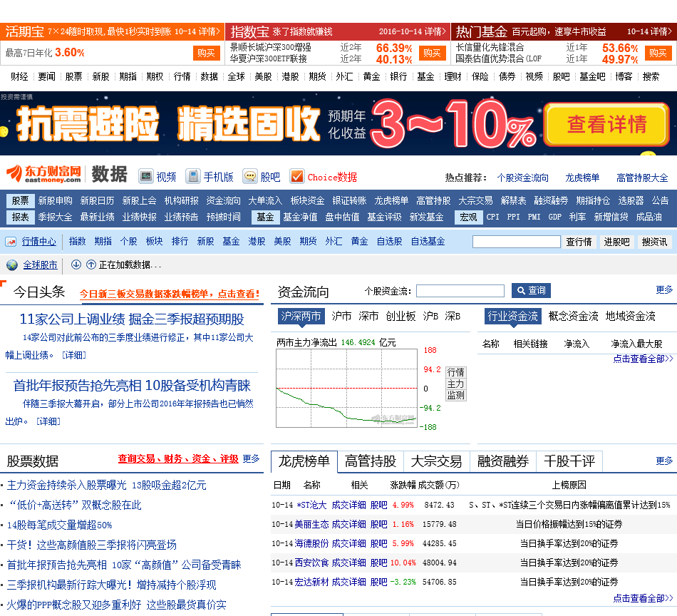Screen dimensions: 677x616
Task: Click 主力 beside the fund flow chart
Action: 456,384
